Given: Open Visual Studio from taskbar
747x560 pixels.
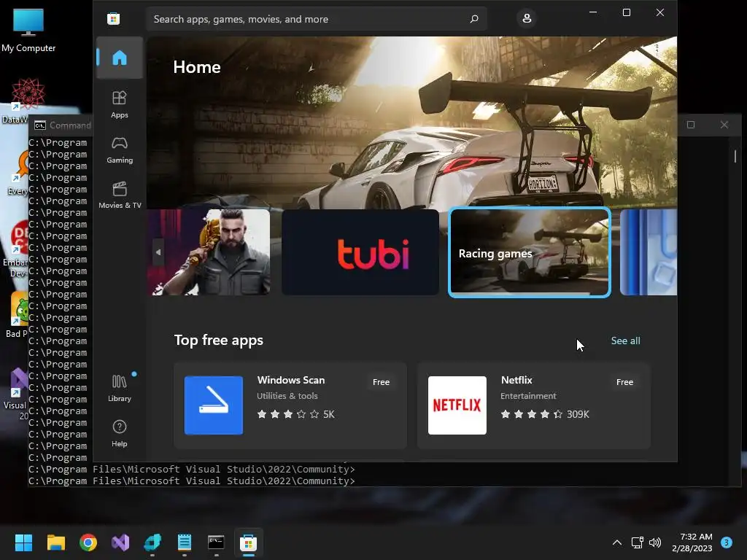Looking at the screenshot, I should point(120,542).
